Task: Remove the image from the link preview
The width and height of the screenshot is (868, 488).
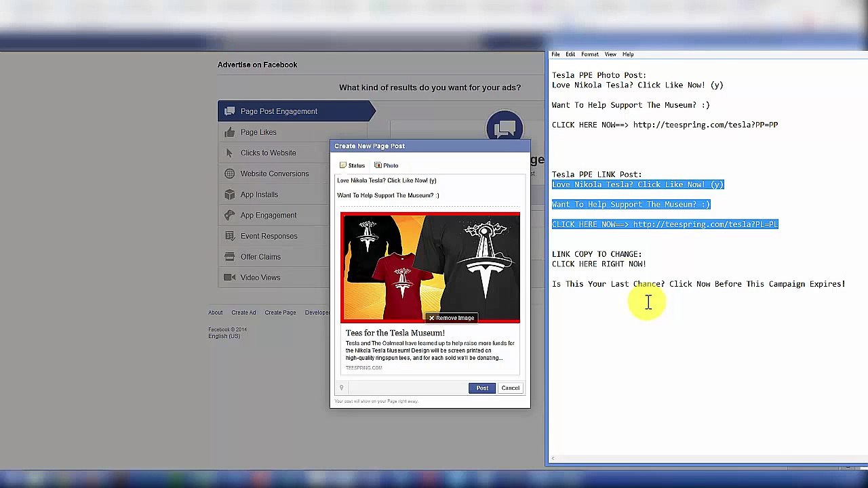Action: (x=451, y=318)
